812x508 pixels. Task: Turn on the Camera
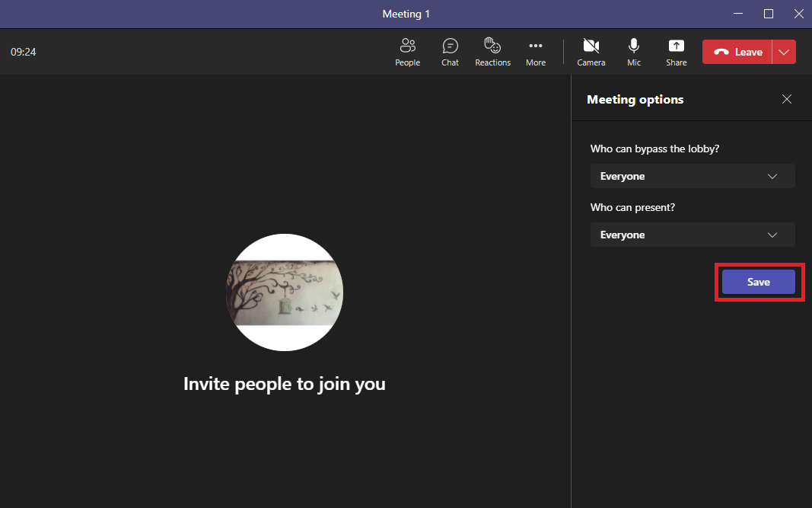click(x=591, y=52)
